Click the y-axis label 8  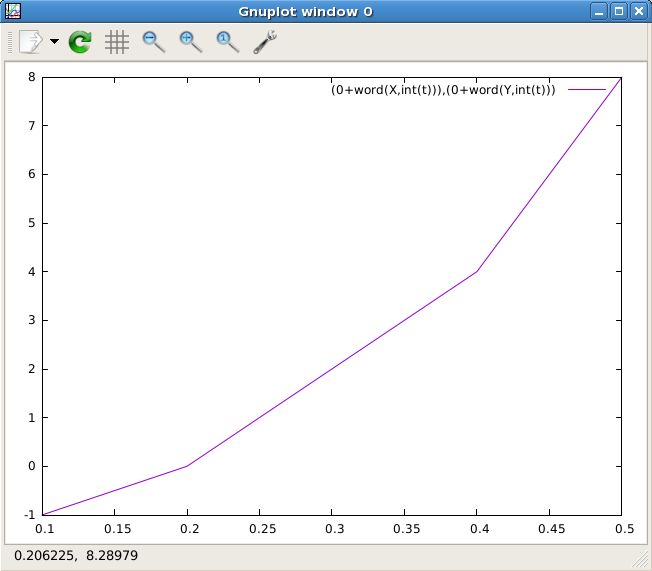32,77
